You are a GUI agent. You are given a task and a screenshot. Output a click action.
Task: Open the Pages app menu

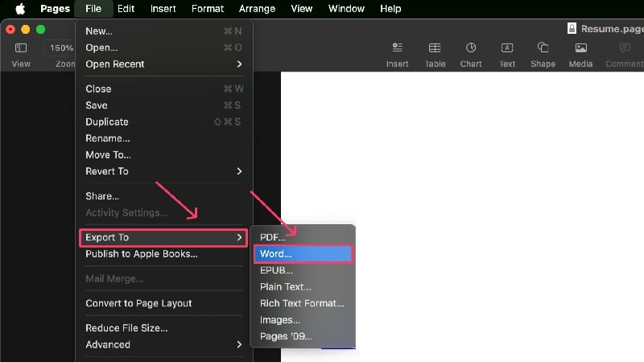pos(55,9)
